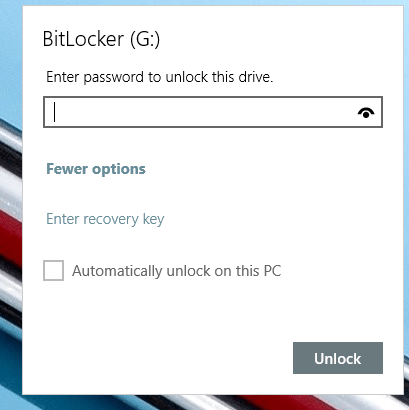Screen dimensions: 409x410
Task: Click the Unlock button
Action: [x=338, y=358]
